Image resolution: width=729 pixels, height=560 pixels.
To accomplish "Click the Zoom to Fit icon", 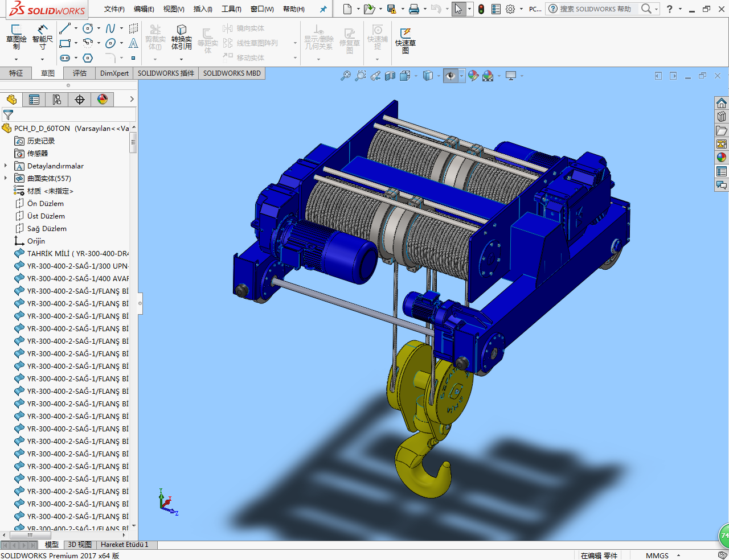I will [x=346, y=76].
